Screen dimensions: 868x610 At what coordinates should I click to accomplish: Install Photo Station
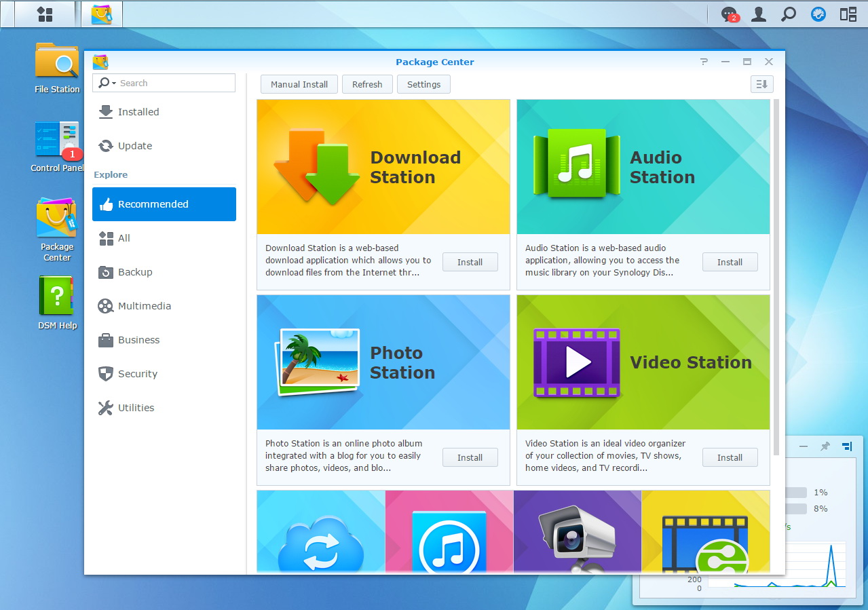point(470,457)
